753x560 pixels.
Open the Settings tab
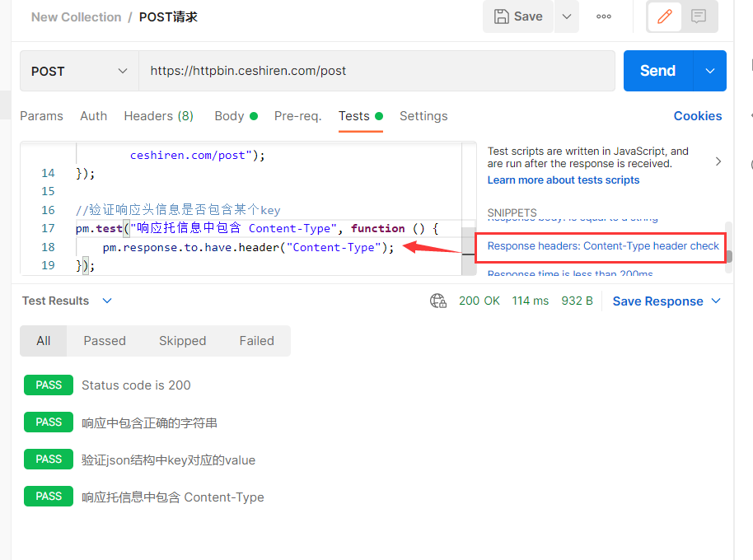(x=423, y=116)
